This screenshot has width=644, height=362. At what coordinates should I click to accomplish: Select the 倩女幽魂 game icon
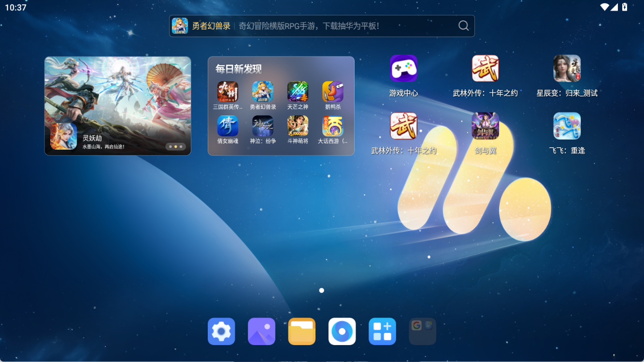click(x=228, y=126)
